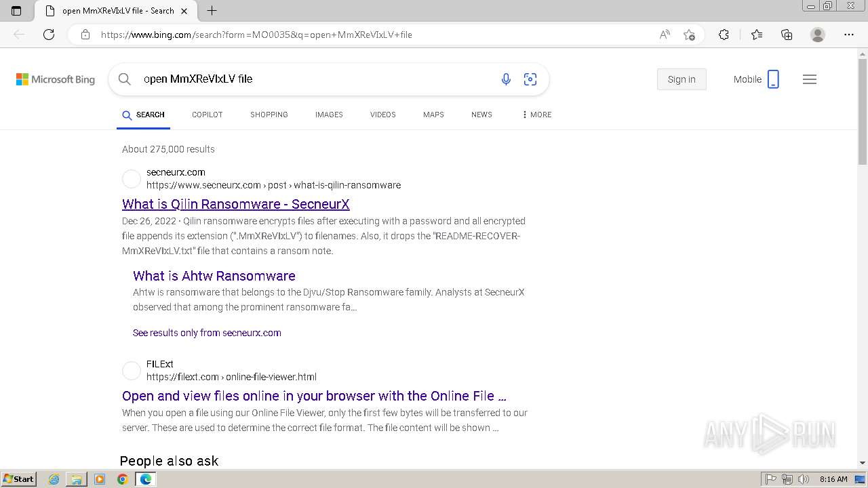Viewport: 868px width, 488px height.
Task: Click the People also ask heading
Action: tap(169, 461)
